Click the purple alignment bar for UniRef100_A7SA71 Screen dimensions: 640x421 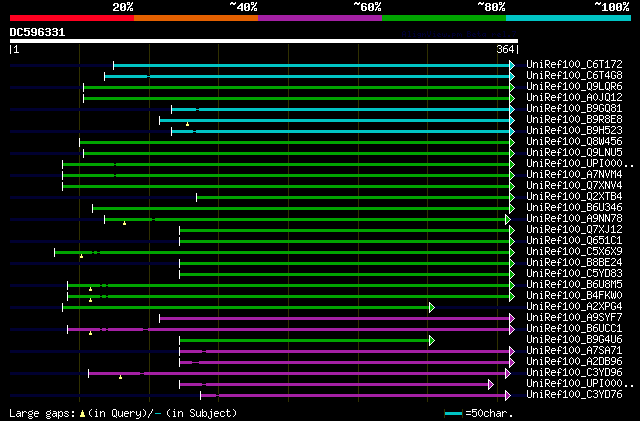tap(344, 352)
